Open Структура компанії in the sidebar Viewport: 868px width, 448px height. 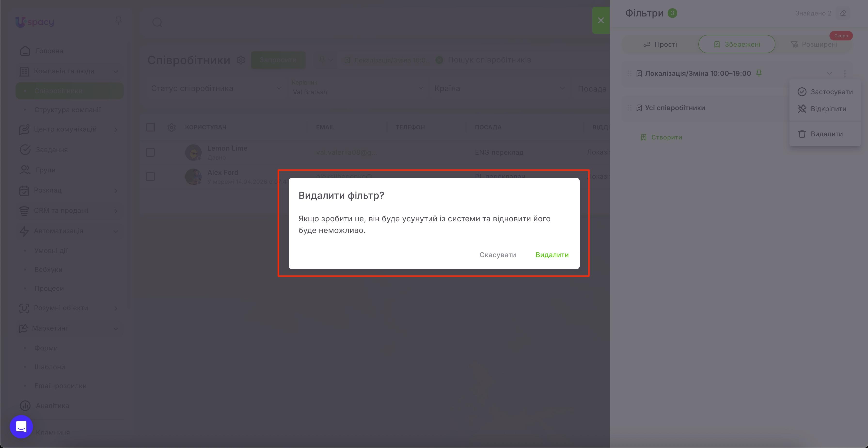(x=67, y=110)
